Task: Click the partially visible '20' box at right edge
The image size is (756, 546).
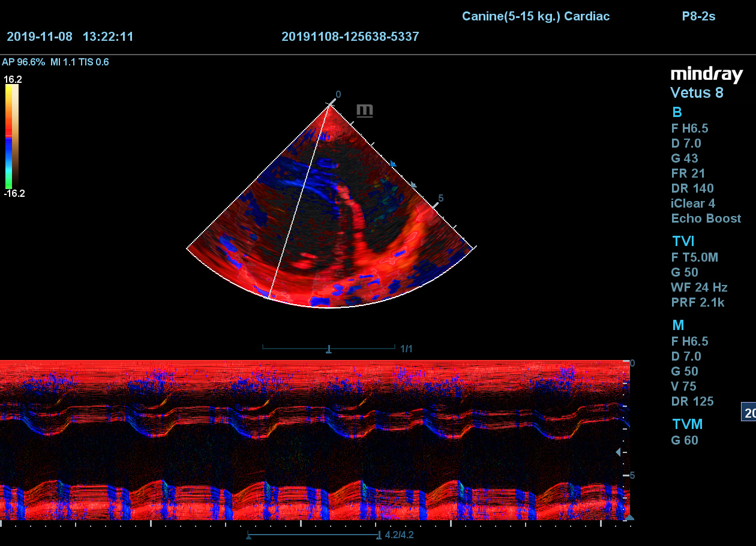Action: [749, 413]
